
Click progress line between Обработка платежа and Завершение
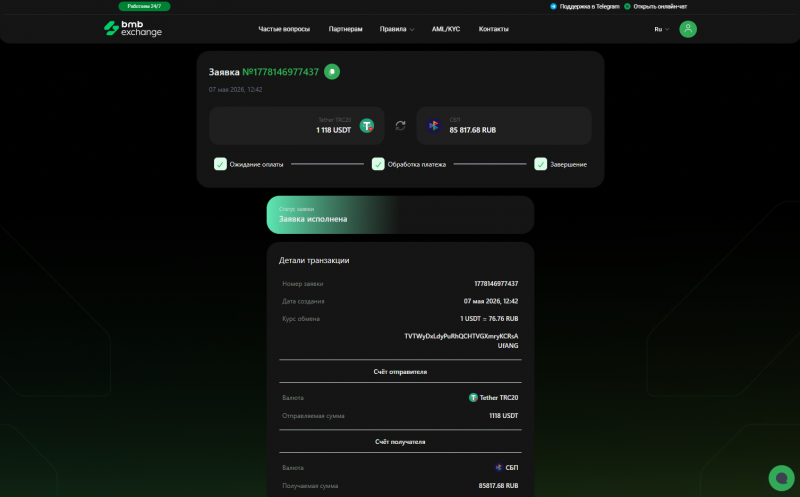click(x=490, y=164)
